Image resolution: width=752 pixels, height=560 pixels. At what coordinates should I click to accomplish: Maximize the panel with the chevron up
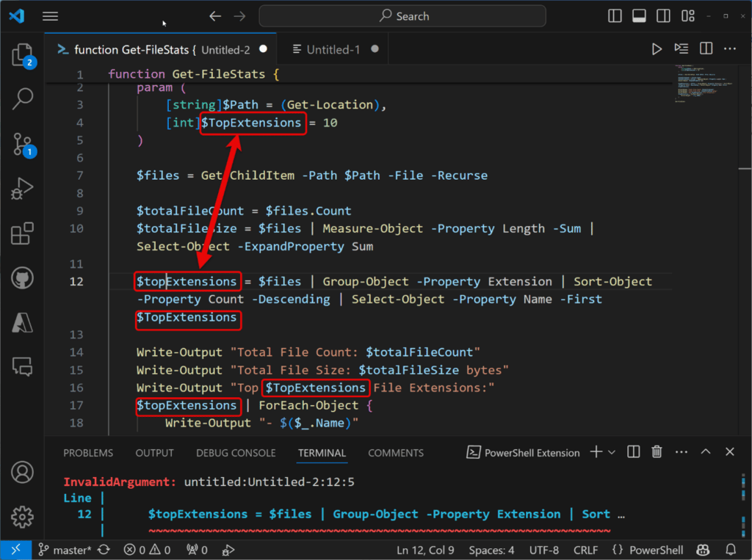point(706,451)
